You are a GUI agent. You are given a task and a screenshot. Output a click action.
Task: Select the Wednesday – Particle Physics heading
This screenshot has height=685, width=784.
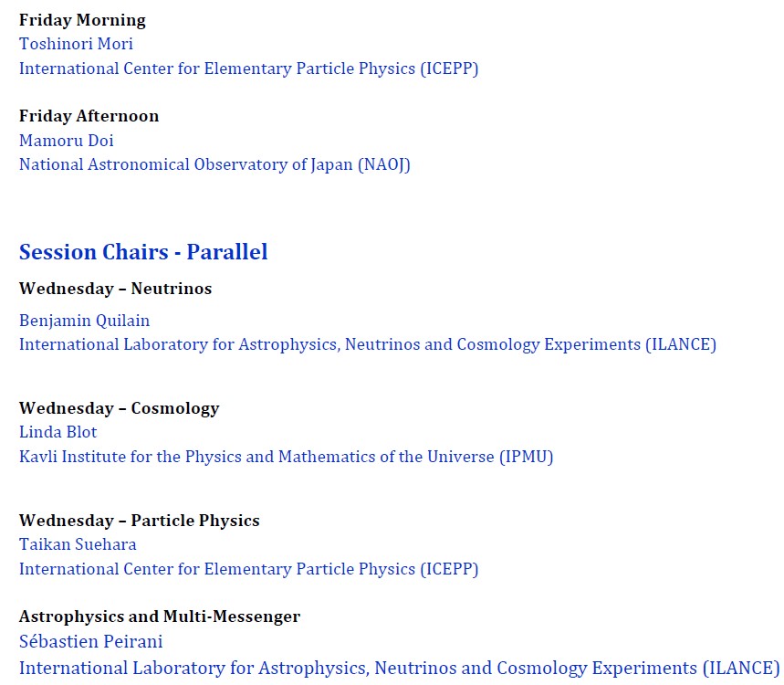click(x=139, y=521)
